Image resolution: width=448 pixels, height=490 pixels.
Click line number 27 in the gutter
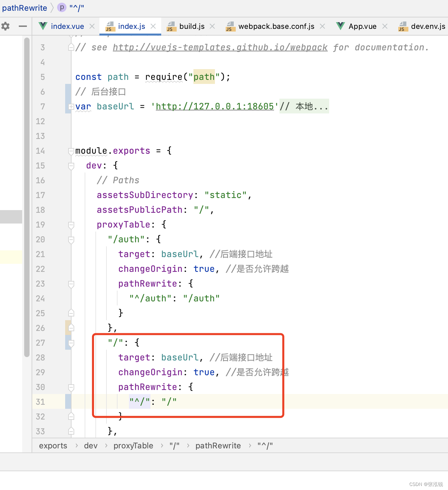pos(40,343)
